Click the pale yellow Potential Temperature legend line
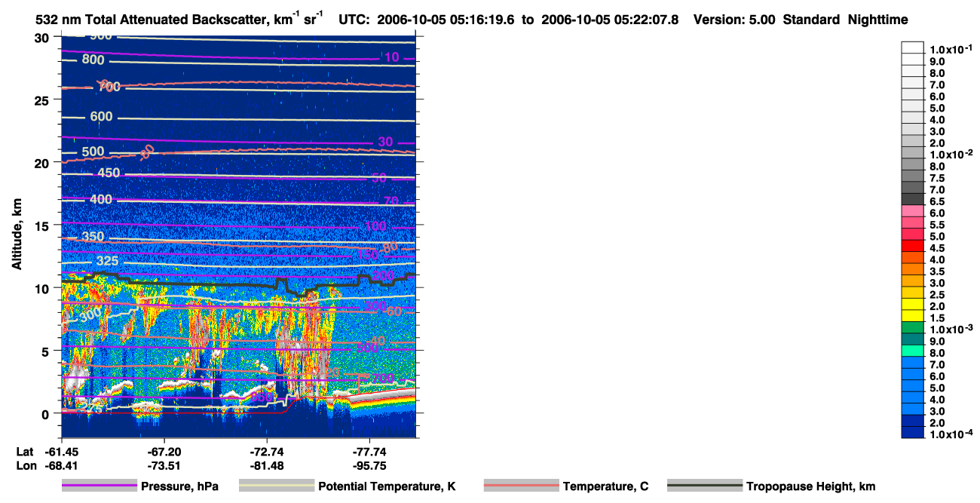The width and height of the screenshot is (980, 503). click(x=276, y=486)
